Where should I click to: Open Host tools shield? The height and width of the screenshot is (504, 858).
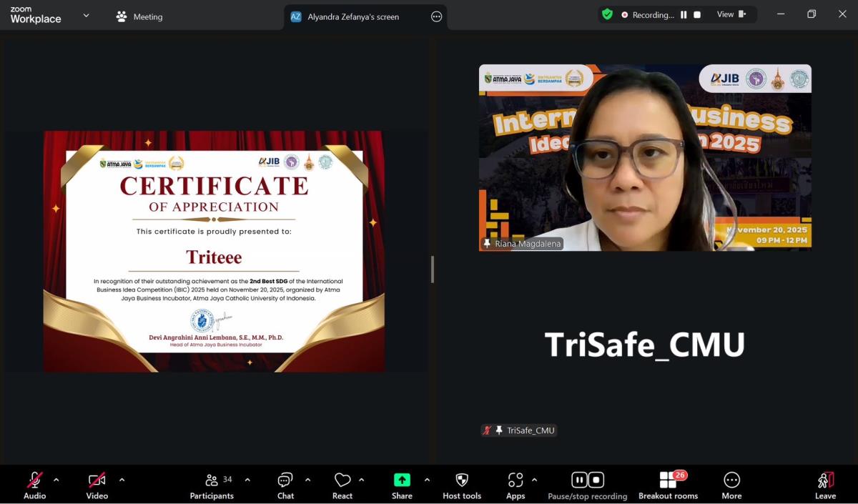tap(462, 485)
